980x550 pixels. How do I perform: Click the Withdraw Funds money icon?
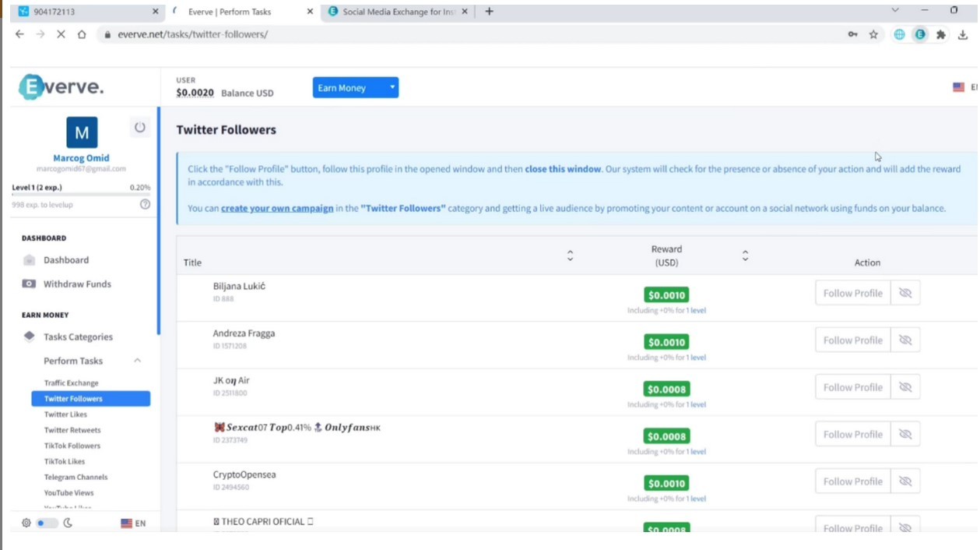(30, 284)
